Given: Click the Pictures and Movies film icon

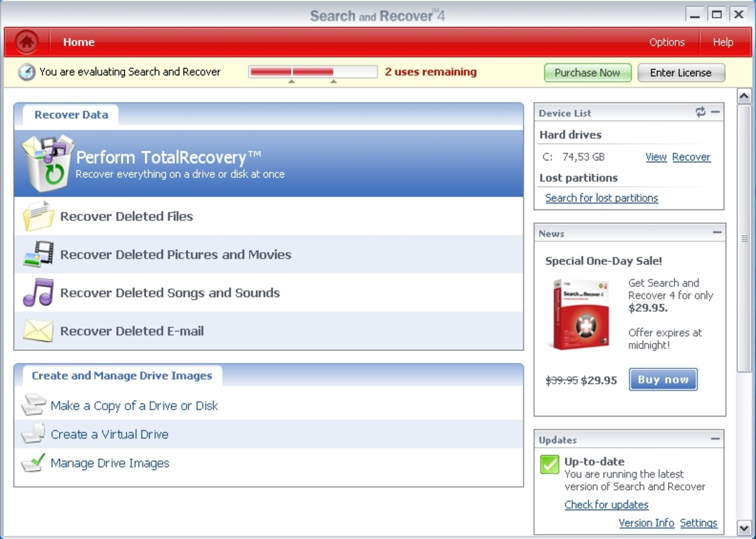Looking at the screenshot, I should 38,254.
